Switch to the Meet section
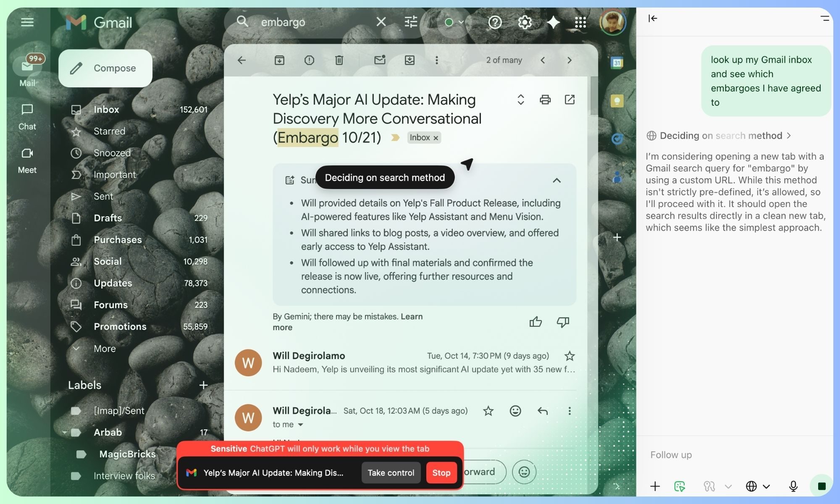840x504 pixels. (27, 161)
